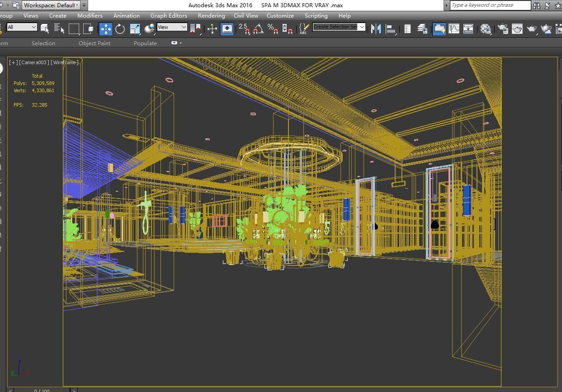Open Reference Coordinate System View dropdown
562x392 pixels.
[x=172, y=27]
